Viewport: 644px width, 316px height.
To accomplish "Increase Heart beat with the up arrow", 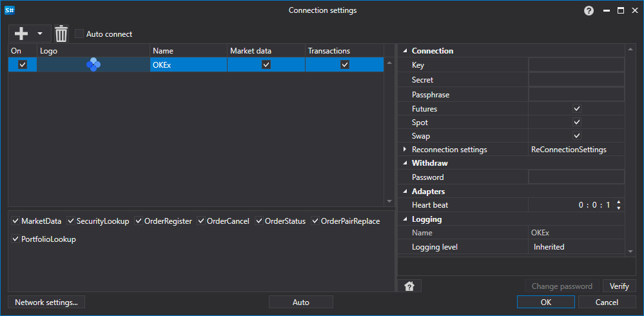I will pyautogui.click(x=619, y=202).
